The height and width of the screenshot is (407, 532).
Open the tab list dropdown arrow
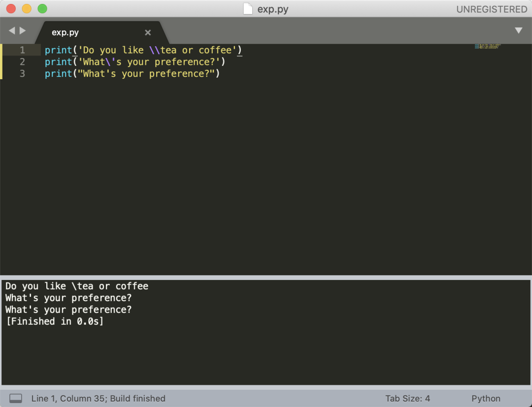[518, 31]
